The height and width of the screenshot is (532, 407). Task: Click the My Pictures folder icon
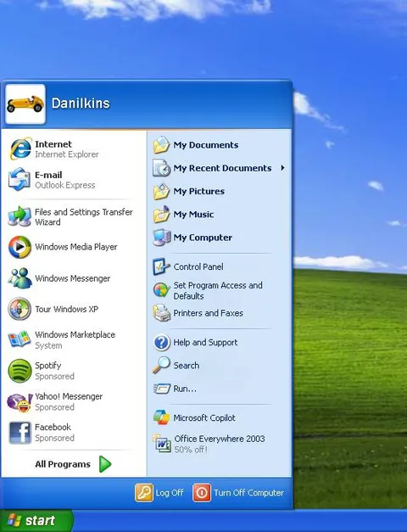coord(161,191)
